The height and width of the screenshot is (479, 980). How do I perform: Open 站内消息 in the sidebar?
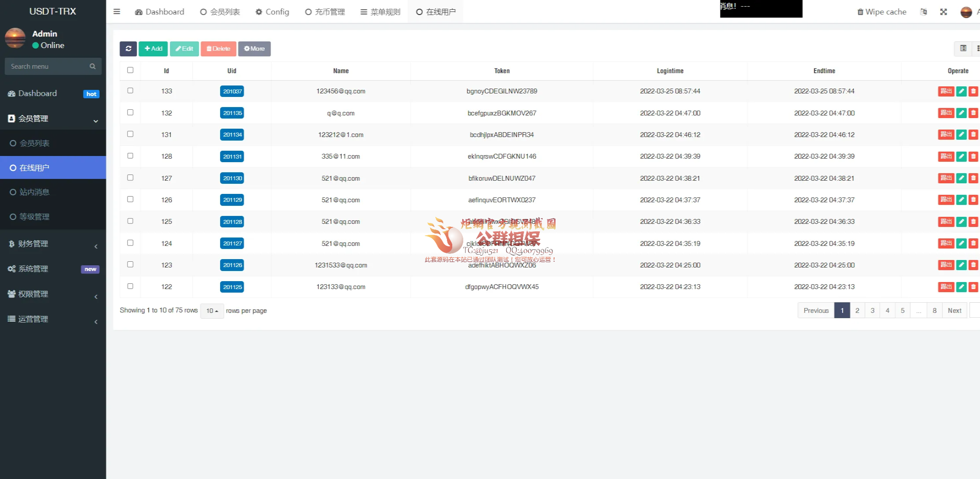(34, 192)
